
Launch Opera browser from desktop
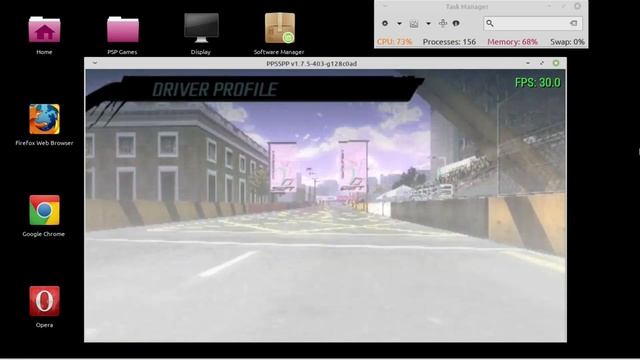(44, 301)
